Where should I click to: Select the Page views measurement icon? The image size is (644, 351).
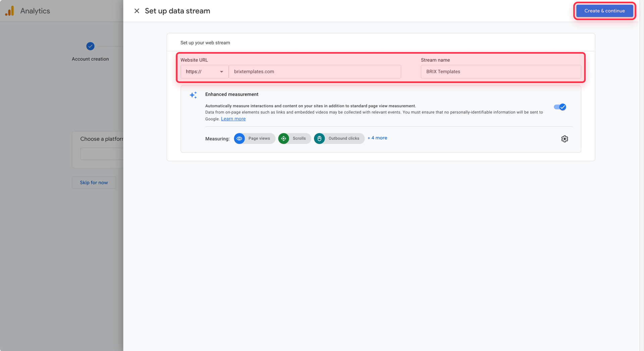pyautogui.click(x=239, y=138)
